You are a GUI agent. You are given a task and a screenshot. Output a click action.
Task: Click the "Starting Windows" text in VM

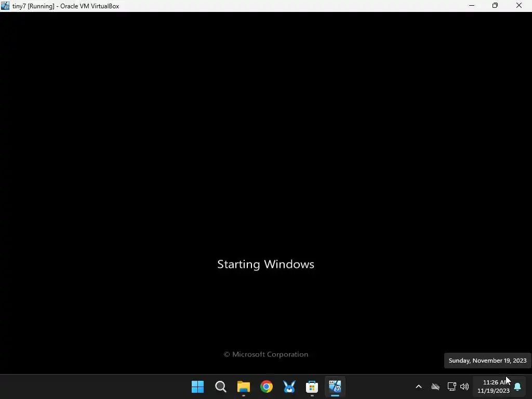pyautogui.click(x=265, y=264)
